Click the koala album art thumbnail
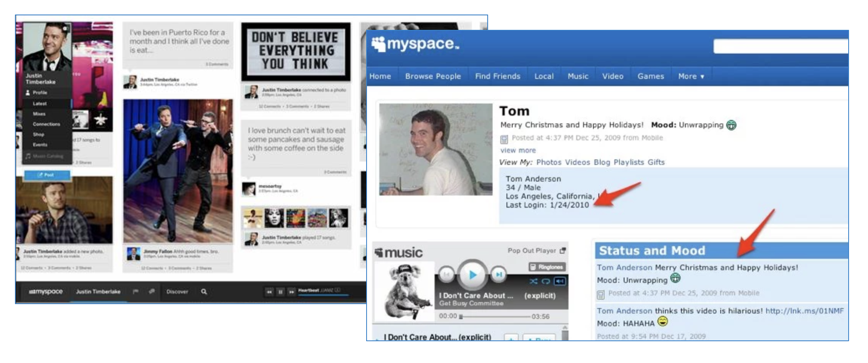The width and height of the screenshot is (868, 363). click(x=405, y=292)
